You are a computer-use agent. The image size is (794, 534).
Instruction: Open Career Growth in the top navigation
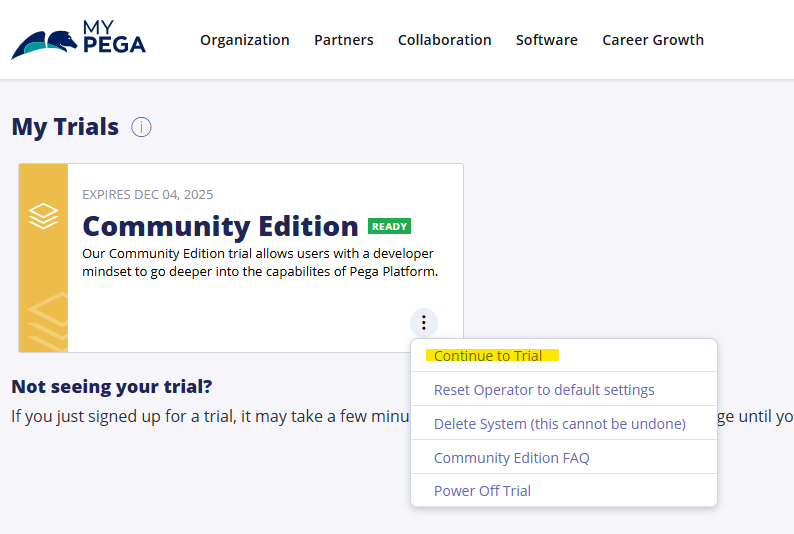[652, 40]
